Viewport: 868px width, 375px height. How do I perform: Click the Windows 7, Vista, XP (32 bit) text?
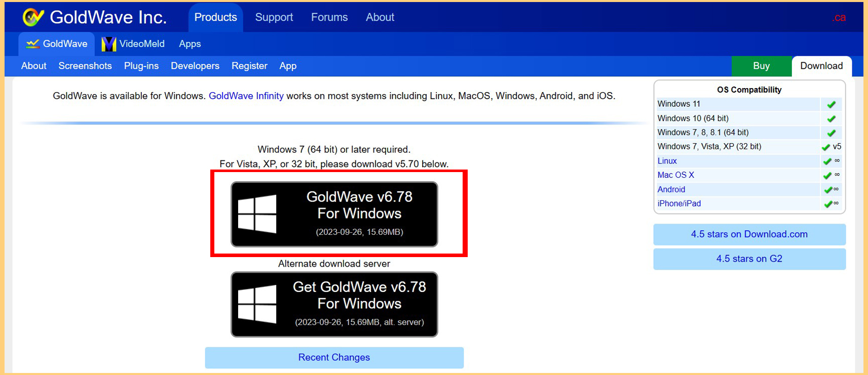click(x=709, y=147)
